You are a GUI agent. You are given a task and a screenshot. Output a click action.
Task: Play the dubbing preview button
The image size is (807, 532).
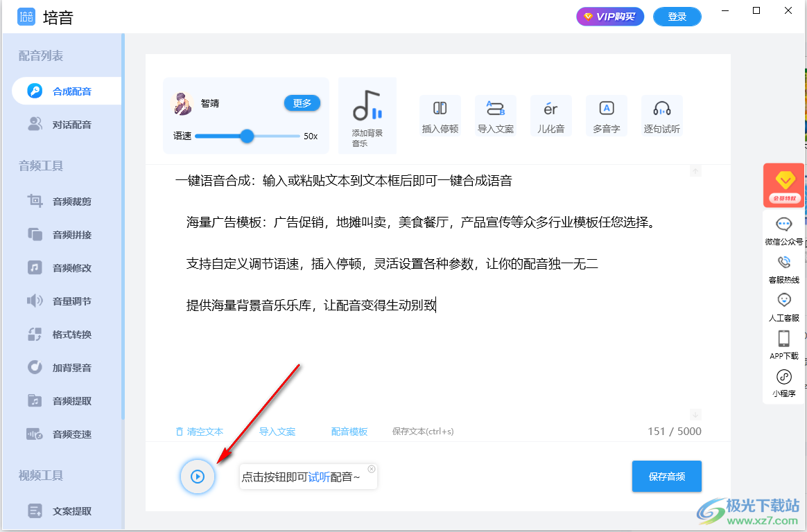point(198,477)
